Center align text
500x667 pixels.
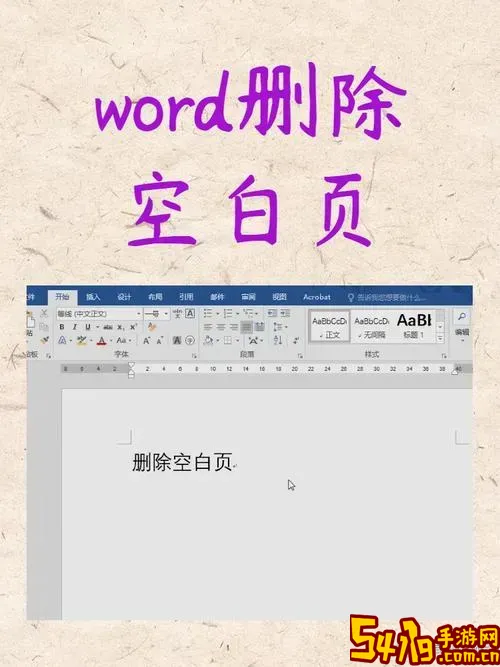(x=220, y=327)
